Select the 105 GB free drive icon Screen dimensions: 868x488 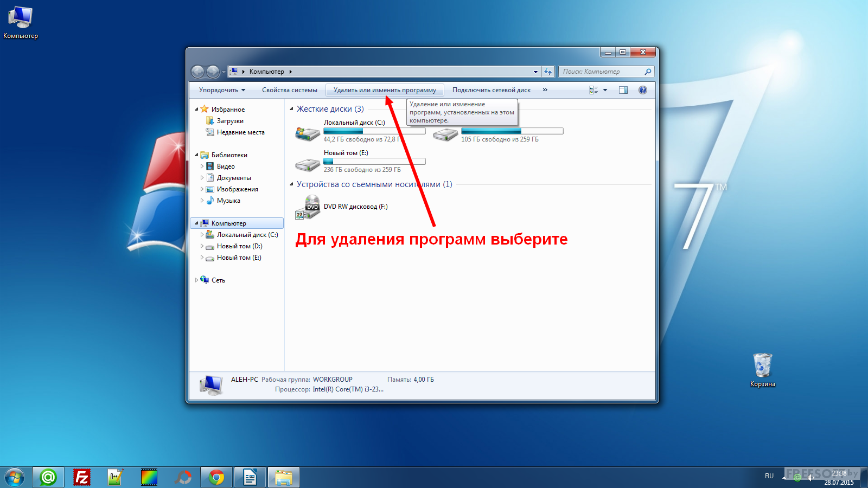[445, 134]
